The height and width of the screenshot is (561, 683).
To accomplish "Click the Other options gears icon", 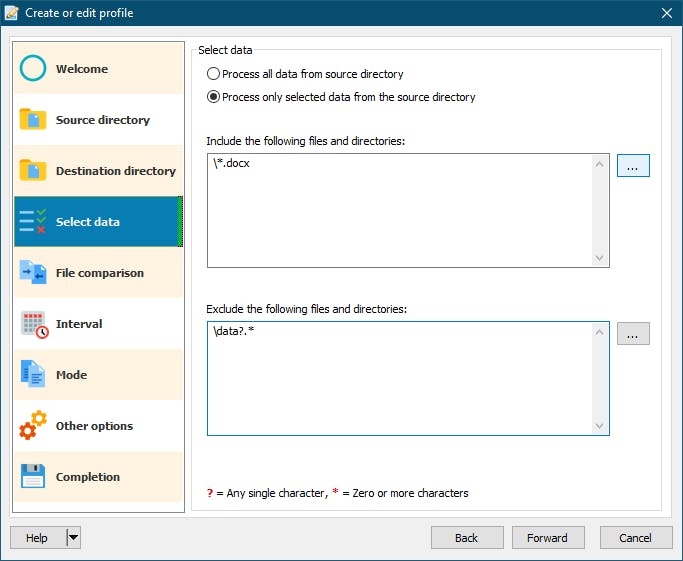I will (33, 426).
